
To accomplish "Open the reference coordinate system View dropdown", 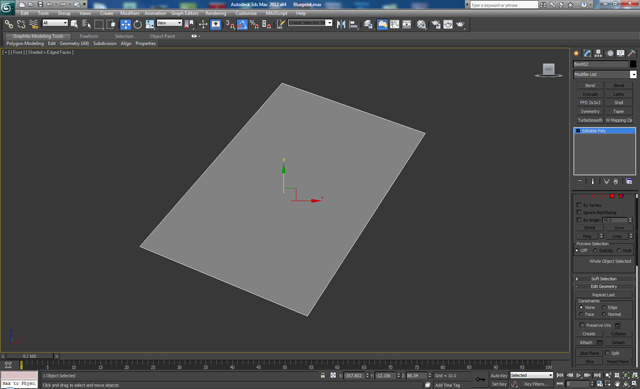I will (x=169, y=23).
